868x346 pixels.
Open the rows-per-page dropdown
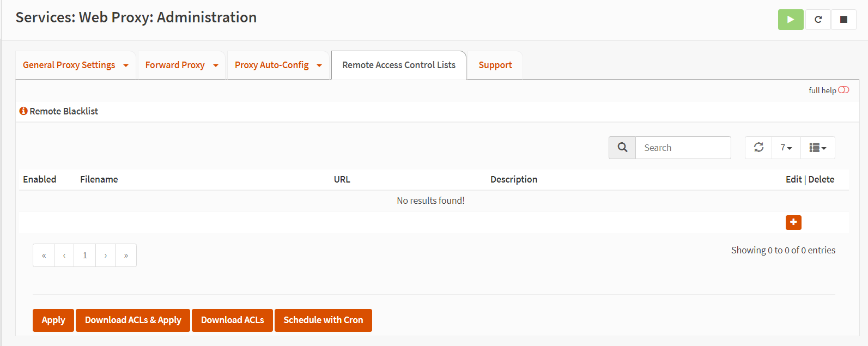pos(786,148)
